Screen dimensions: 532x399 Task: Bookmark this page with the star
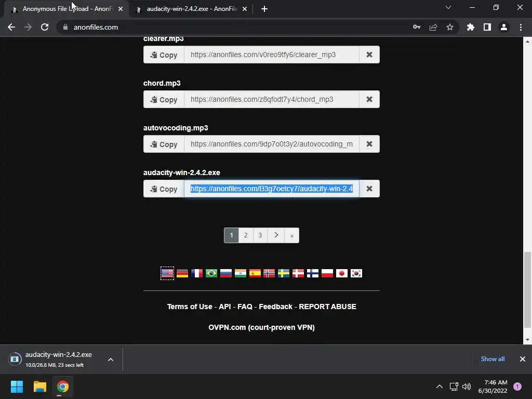(450, 27)
